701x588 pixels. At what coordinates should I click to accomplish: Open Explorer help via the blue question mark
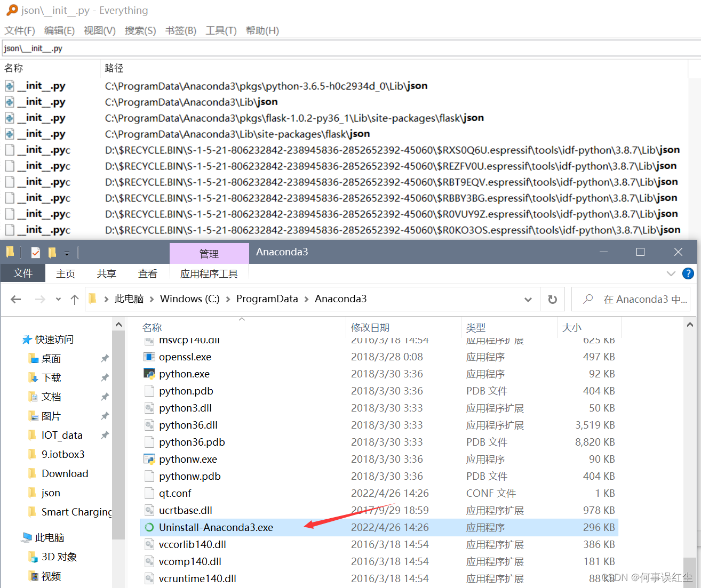688,273
